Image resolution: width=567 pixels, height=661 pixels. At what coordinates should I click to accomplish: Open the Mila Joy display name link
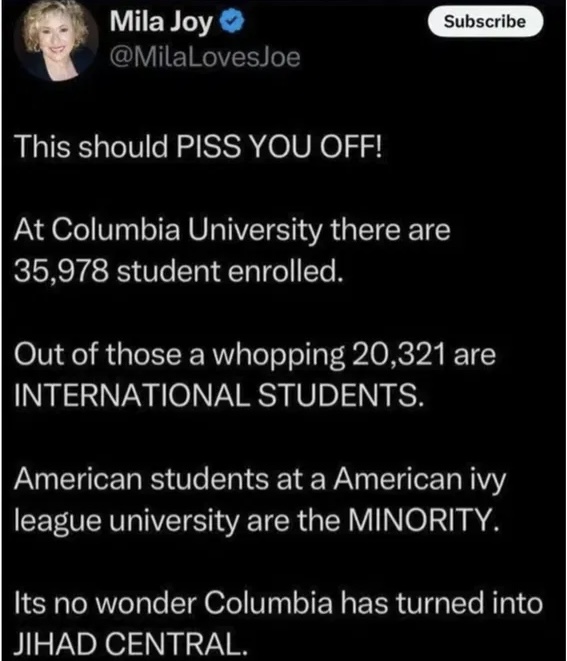[161, 22]
